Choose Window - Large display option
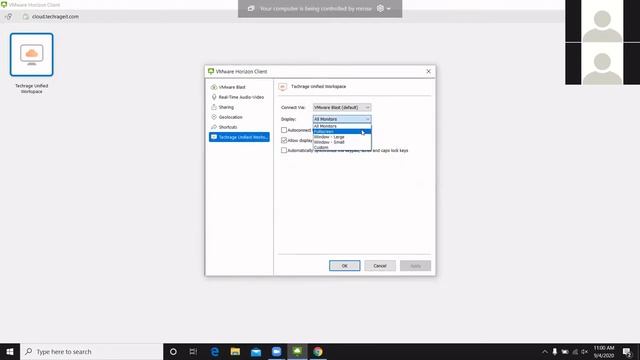This screenshot has height=360, width=640. click(x=342, y=137)
